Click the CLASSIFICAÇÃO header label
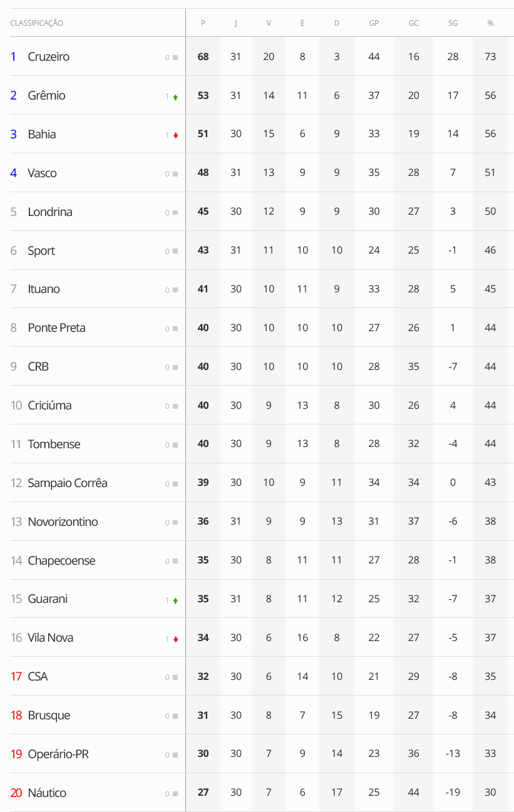Viewport: 514px width, 812px height. [36, 23]
